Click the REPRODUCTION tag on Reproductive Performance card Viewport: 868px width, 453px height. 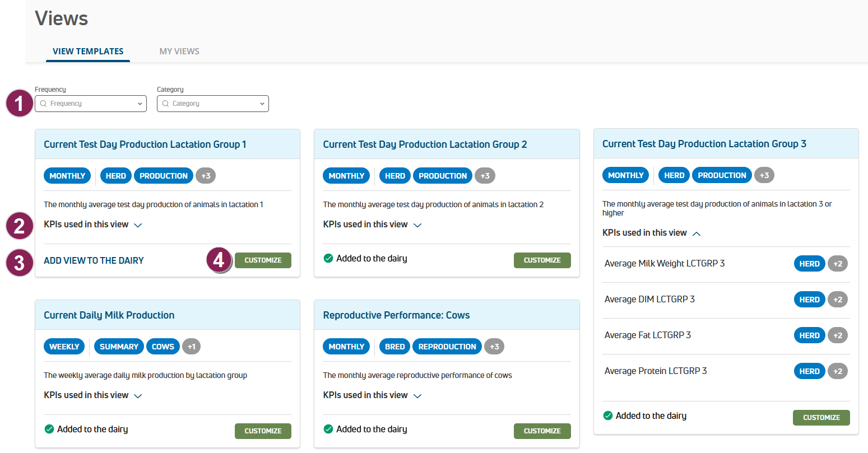point(447,347)
